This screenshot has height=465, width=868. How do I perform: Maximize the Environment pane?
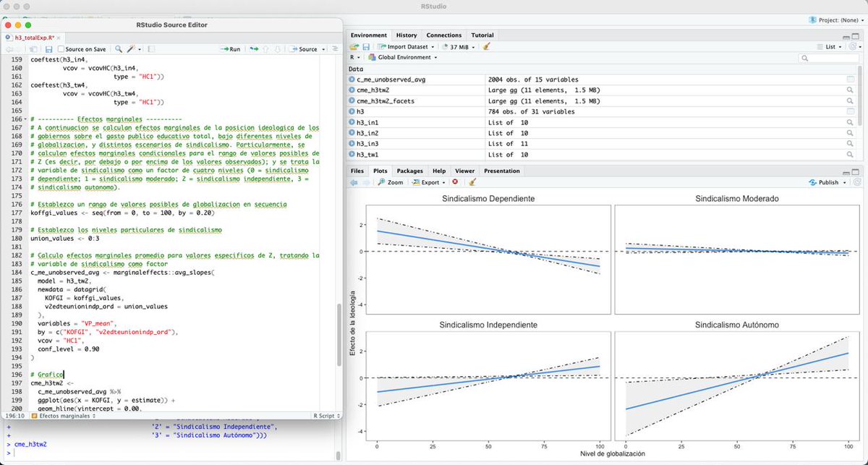[856, 36]
